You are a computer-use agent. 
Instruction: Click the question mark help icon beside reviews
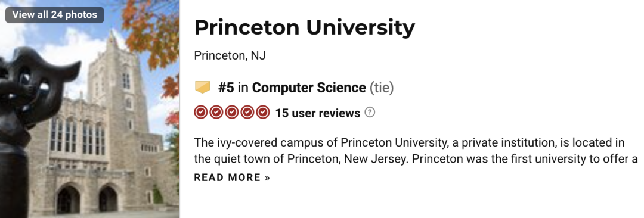tap(370, 112)
